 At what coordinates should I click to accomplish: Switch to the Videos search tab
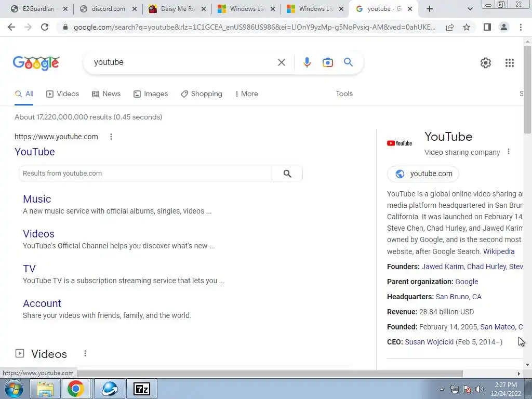tap(62, 94)
